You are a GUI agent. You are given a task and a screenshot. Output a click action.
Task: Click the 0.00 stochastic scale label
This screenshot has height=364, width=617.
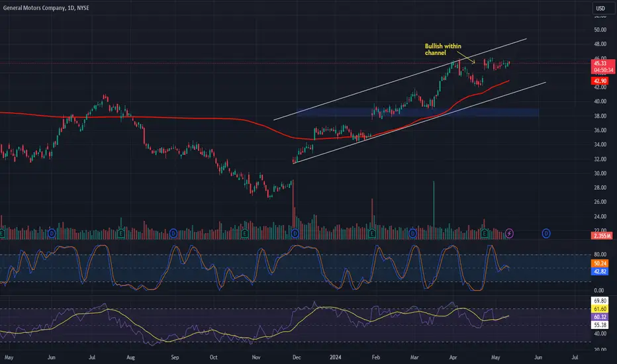point(599,291)
